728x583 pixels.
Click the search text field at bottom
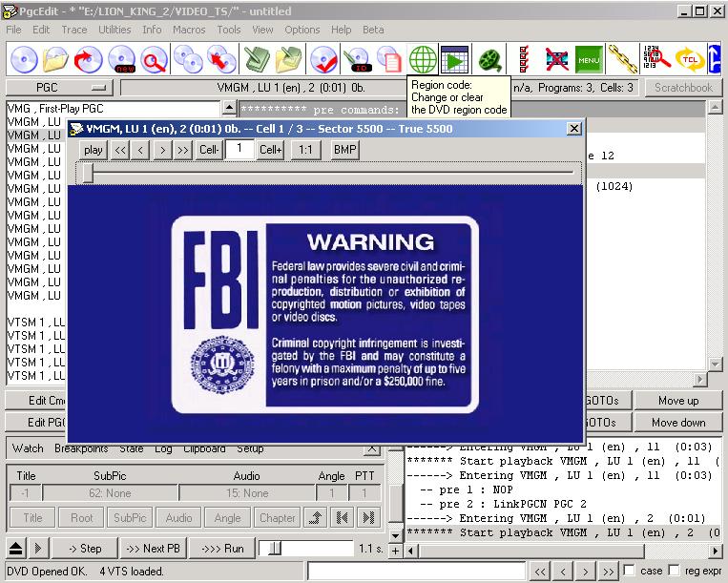416,571
